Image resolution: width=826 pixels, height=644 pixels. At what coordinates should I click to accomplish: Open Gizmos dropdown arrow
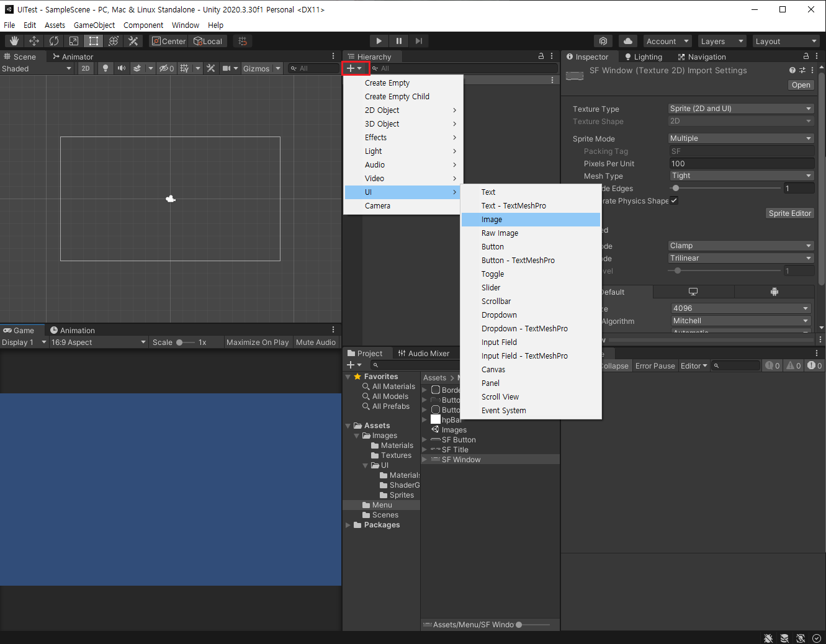click(278, 68)
